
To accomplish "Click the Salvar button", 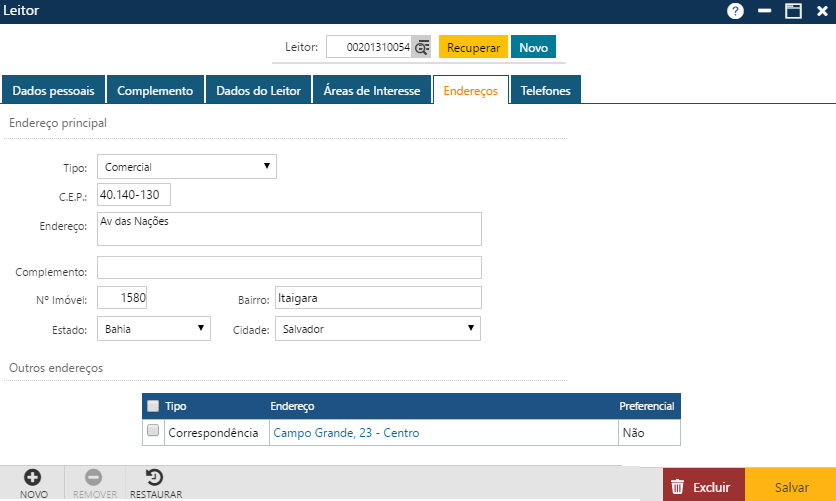I will click(791, 487).
